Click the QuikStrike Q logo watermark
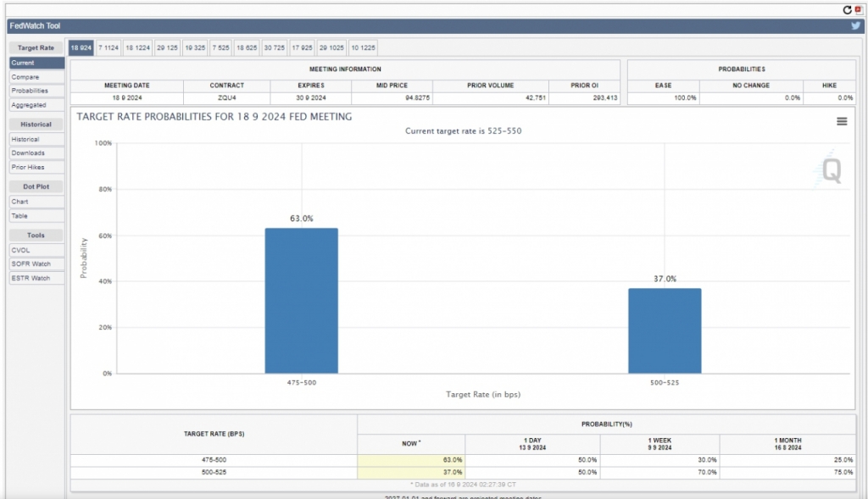The height and width of the screenshot is (499, 868). coord(831,171)
